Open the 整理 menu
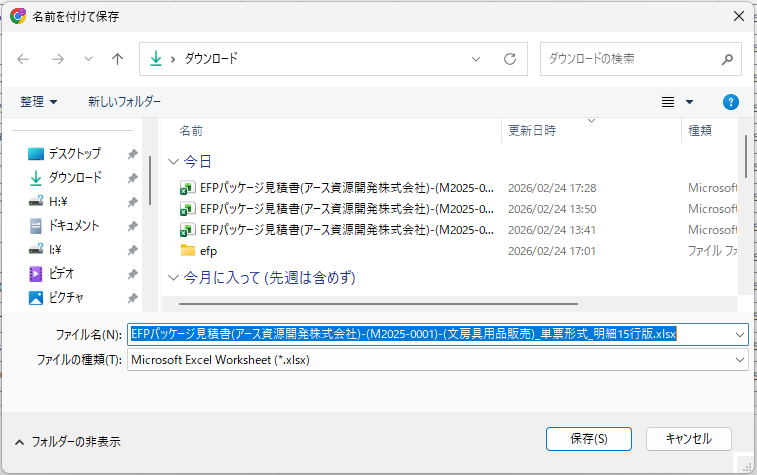 pos(39,102)
